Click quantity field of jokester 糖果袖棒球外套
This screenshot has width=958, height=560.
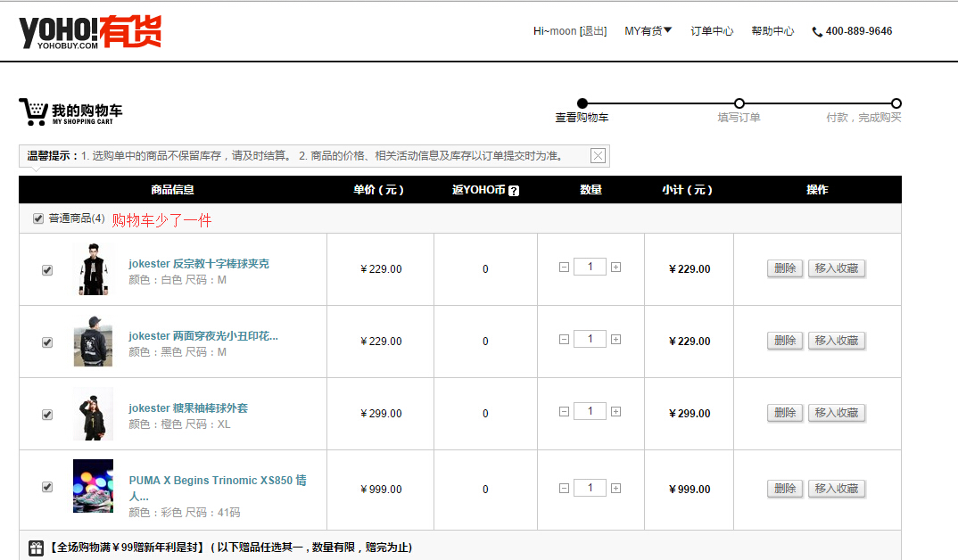coord(590,412)
